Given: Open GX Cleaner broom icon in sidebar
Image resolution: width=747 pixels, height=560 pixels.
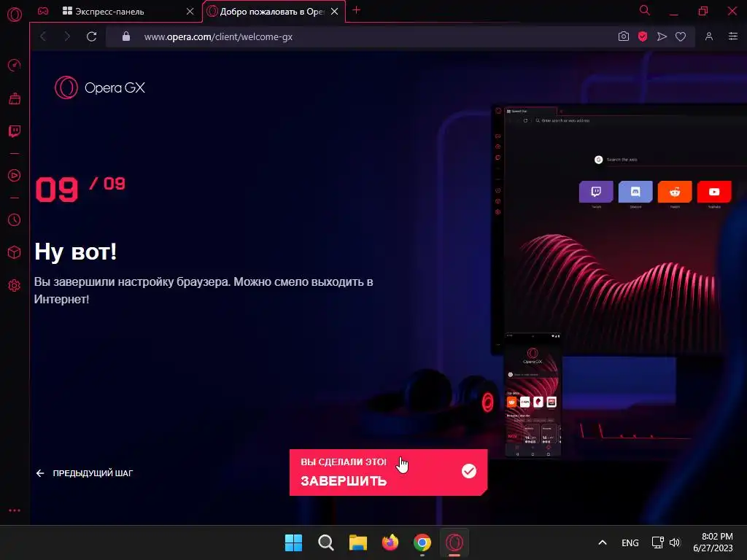Looking at the screenshot, I should tap(15, 98).
